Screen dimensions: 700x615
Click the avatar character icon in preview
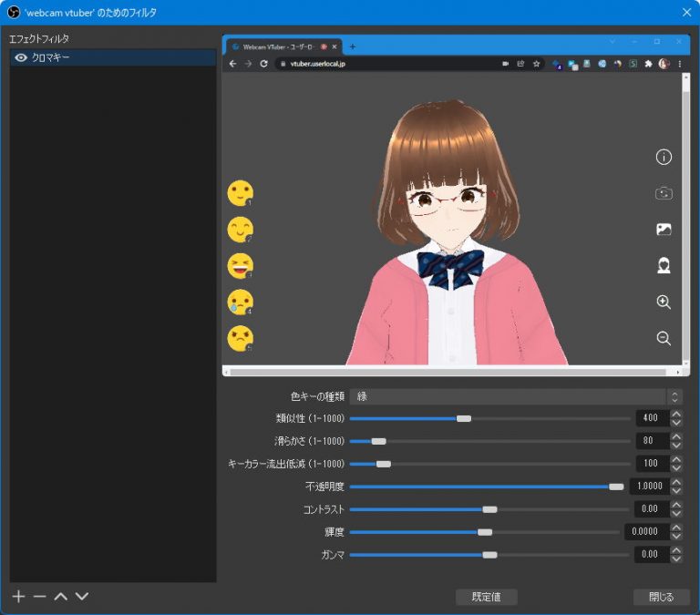664,266
